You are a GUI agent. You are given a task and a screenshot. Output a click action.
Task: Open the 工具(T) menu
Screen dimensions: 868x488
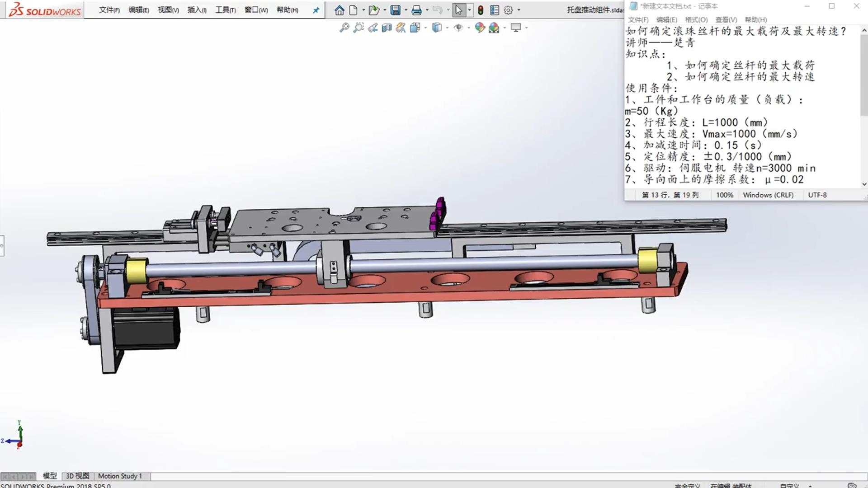[x=226, y=10]
